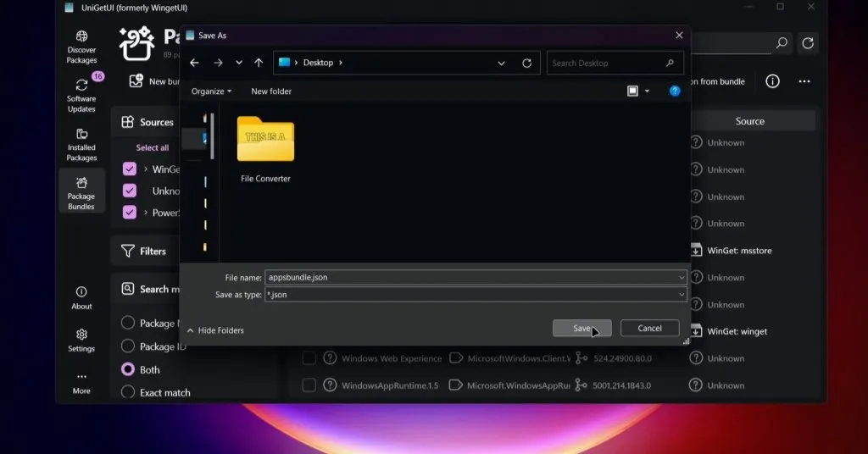Click the UniGetUI reload packages icon
Image resolution: width=868 pixels, height=454 pixels.
coord(808,43)
